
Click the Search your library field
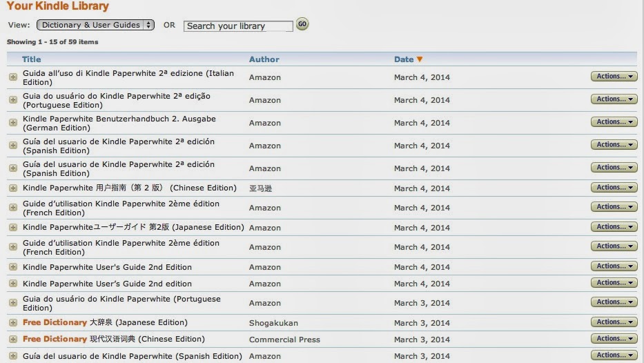click(x=238, y=26)
